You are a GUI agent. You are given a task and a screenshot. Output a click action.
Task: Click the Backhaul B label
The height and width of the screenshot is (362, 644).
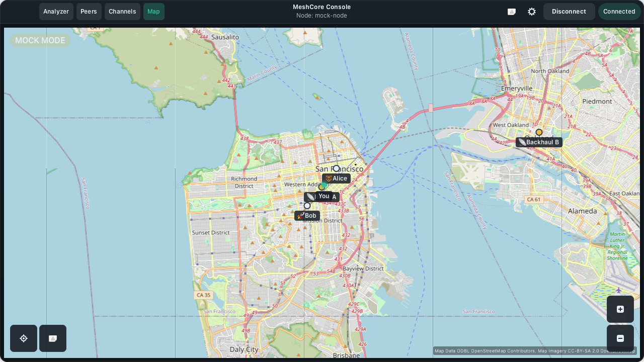coord(539,142)
